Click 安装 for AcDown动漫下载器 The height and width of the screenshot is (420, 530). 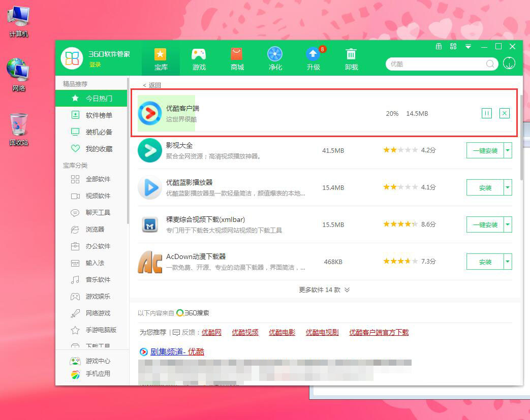pyautogui.click(x=485, y=262)
